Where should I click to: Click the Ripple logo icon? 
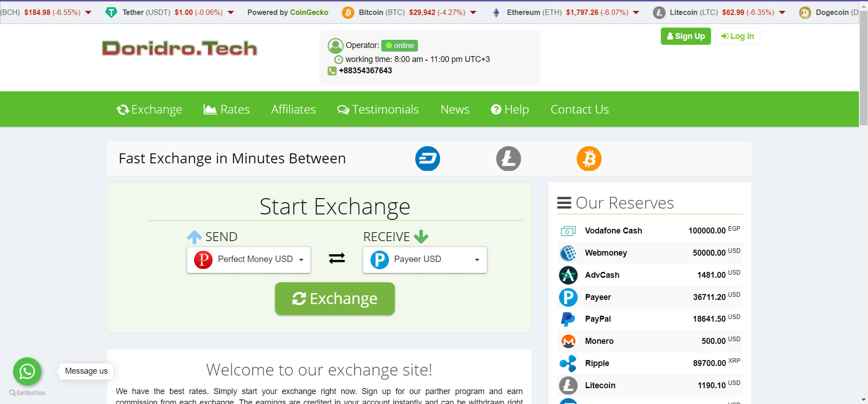click(x=568, y=363)
